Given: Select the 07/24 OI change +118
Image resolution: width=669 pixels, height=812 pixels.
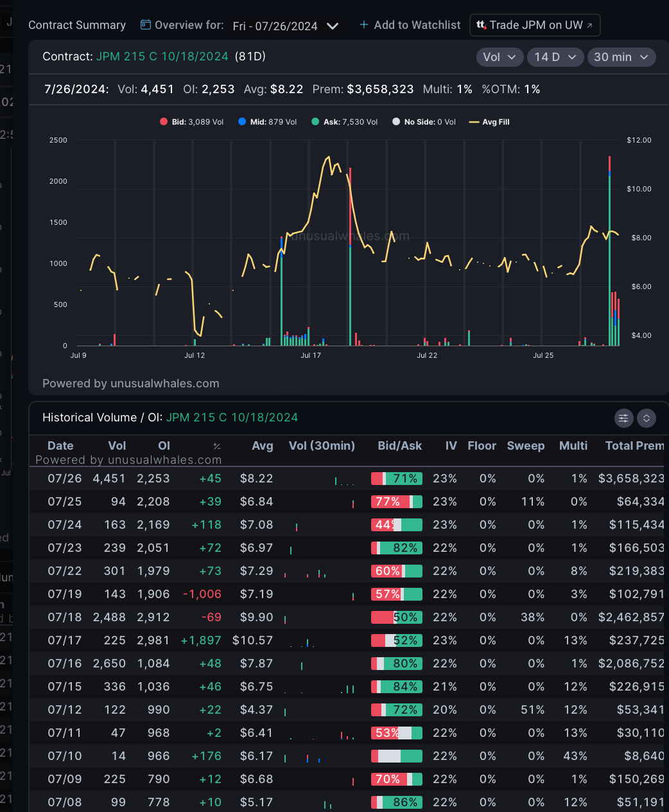Looking at the screenshot, I should point(207,525).
